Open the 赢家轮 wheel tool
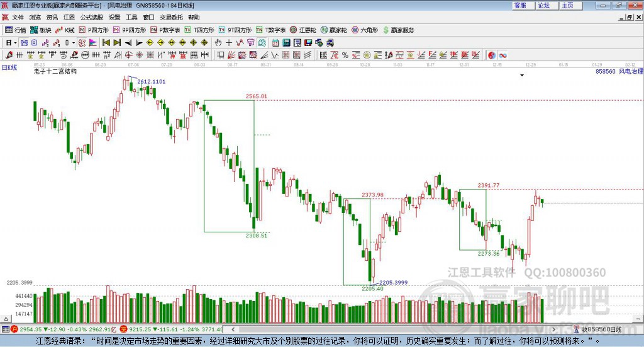This screenshot has height=347, width=644. [x=333, y=30]
